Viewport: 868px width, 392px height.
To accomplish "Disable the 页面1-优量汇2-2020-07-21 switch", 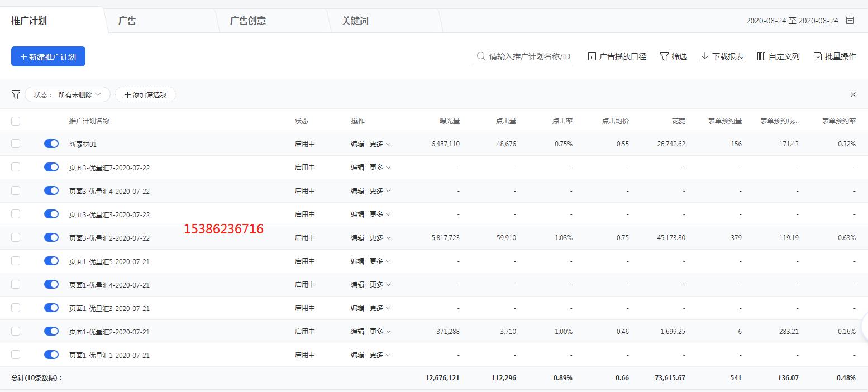I will tap(51, 331).
